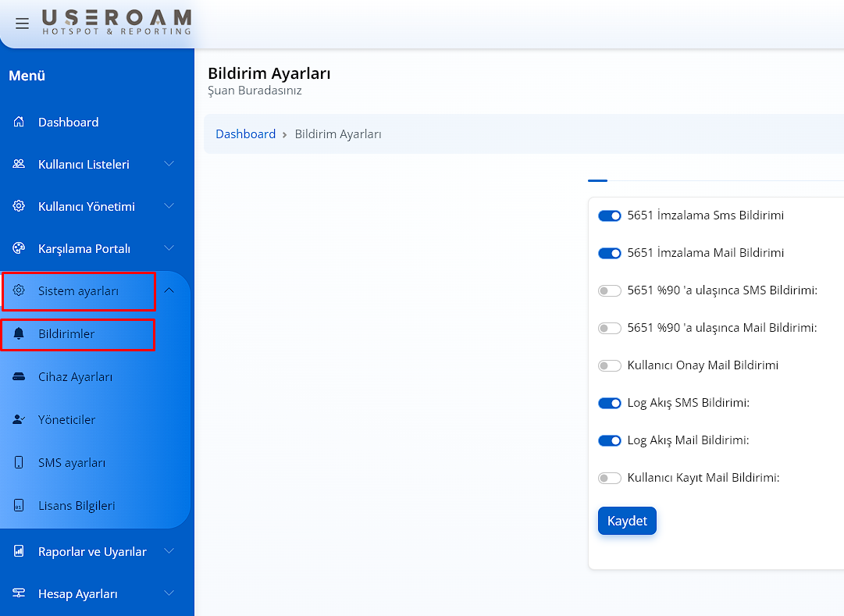The image size is (844, 616).
Task: Disable 5651 İmzalama Sms Bildirimi toggle
Action: coord(609,215)
